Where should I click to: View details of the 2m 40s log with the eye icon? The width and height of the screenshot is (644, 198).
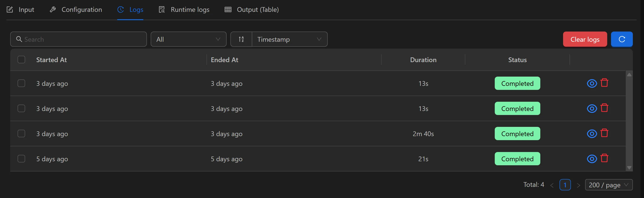click(592, 134)
